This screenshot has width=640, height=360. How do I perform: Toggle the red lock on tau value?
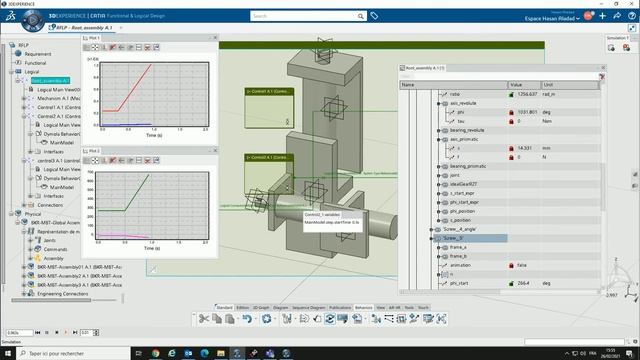511,121
